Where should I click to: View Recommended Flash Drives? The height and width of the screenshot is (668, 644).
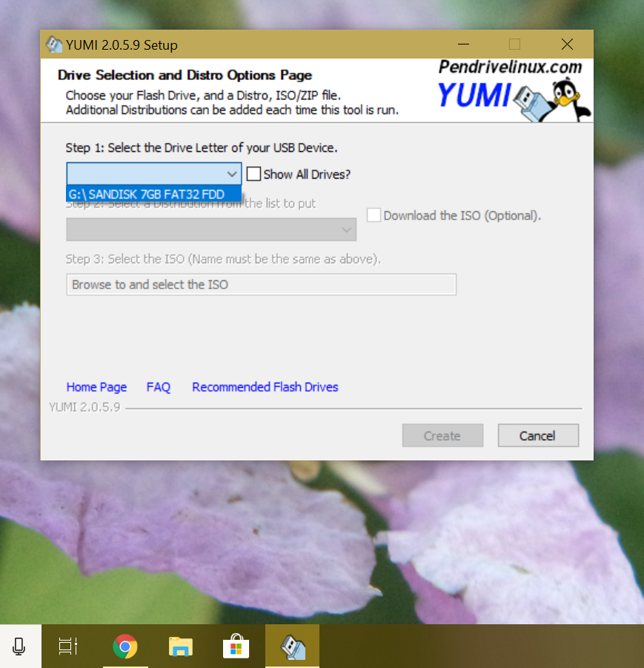265,386
